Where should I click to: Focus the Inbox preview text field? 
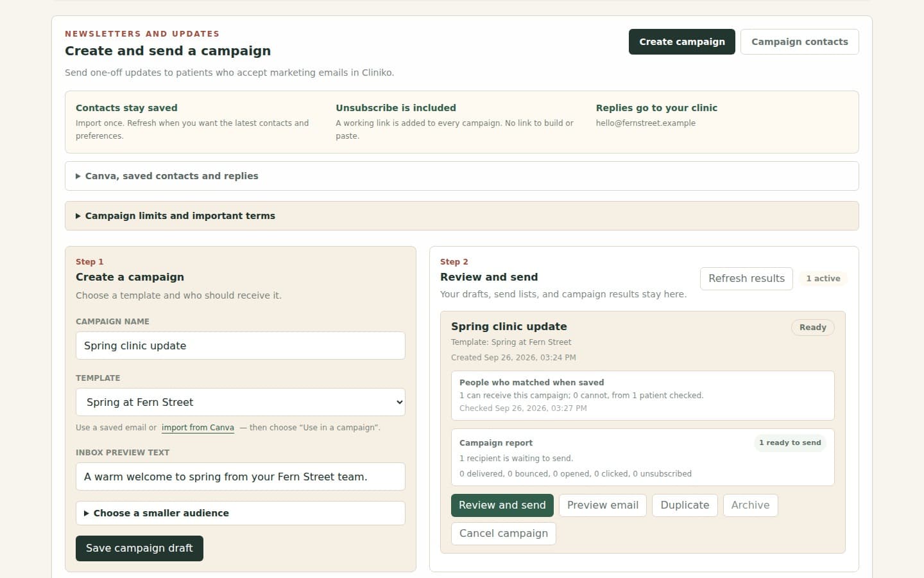pyautogui.click(x=241, y=477)
